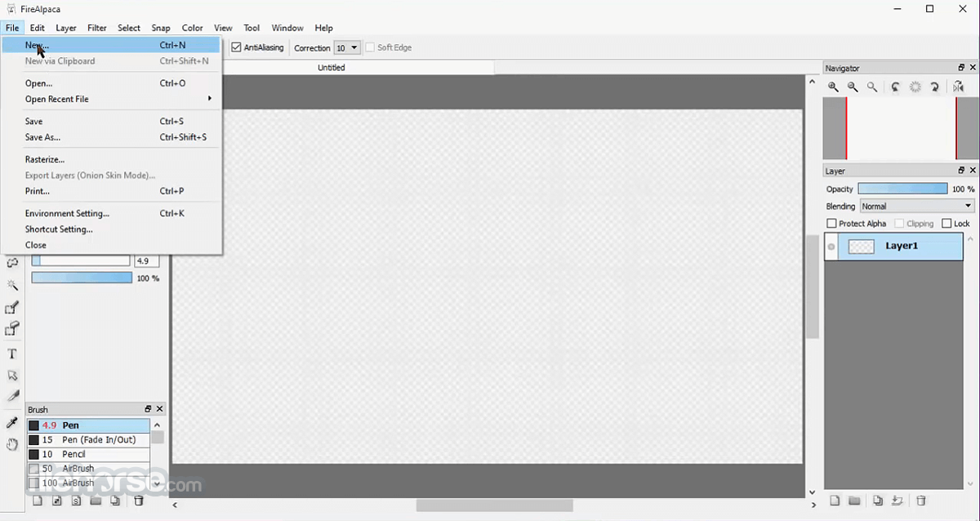Viewport: 980px width, 521px height.
Task: Flip canvas view in Navigator
Action: pyautogui.click(x=959, y=87)
